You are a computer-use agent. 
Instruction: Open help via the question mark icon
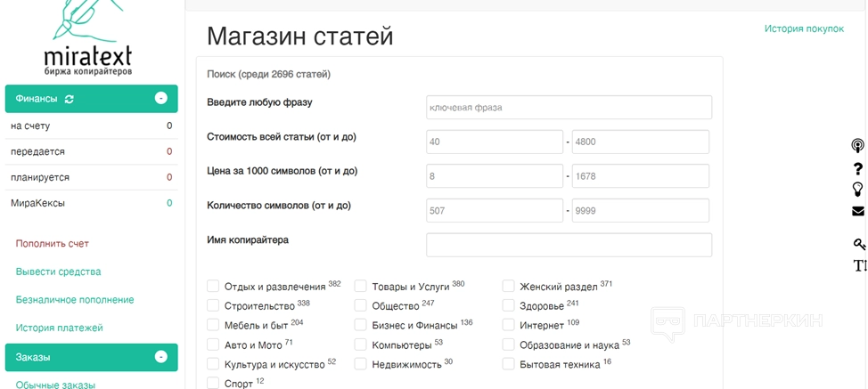(857, 168)
